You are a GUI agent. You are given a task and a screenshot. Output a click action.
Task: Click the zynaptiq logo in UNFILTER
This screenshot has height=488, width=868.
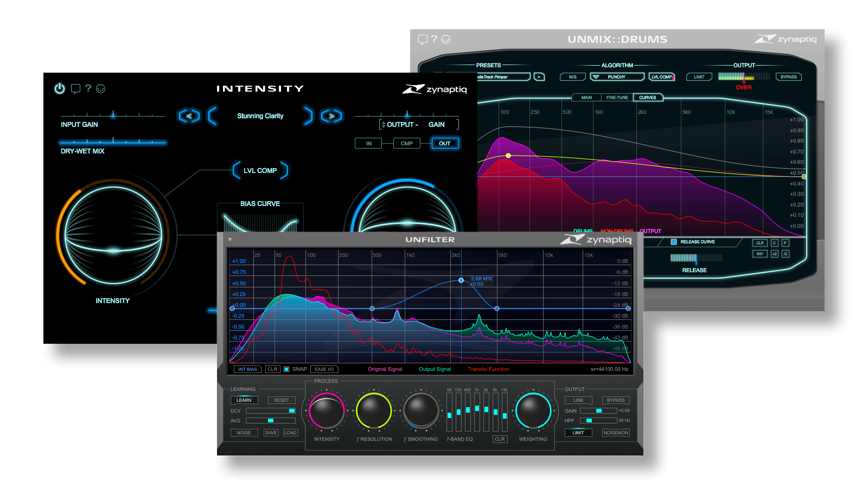point(596,240)
